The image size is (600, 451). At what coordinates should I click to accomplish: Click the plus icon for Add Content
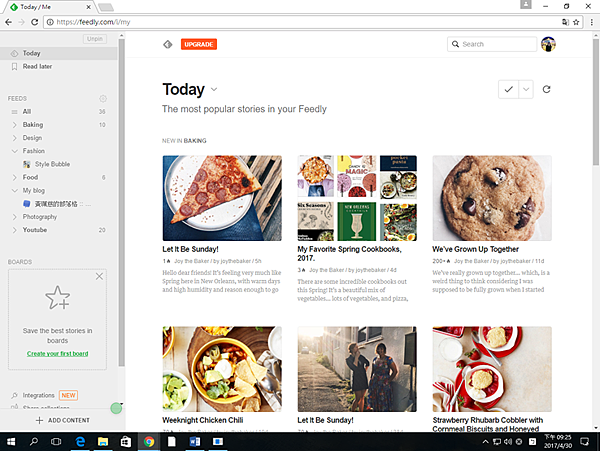tap(39, 420)
